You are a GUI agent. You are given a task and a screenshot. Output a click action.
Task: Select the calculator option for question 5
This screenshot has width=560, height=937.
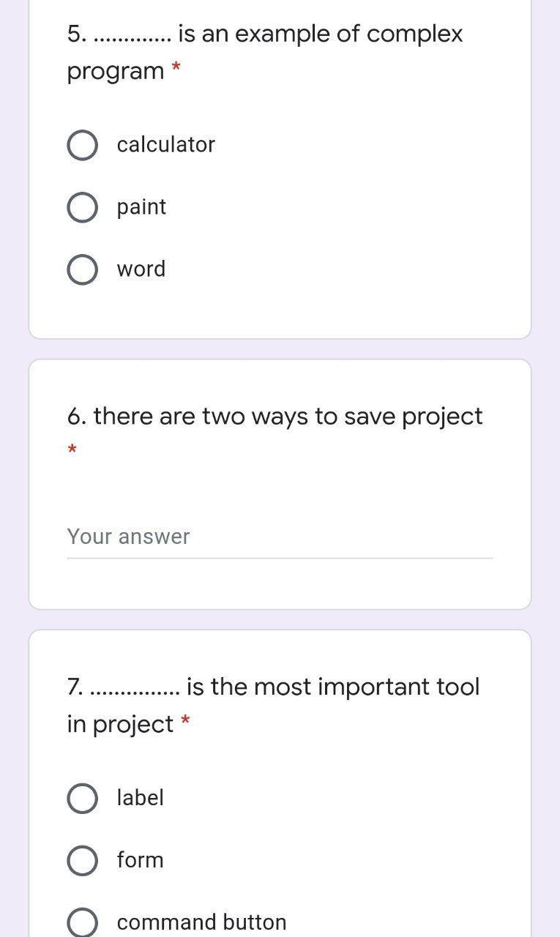[x=82, y=144]
